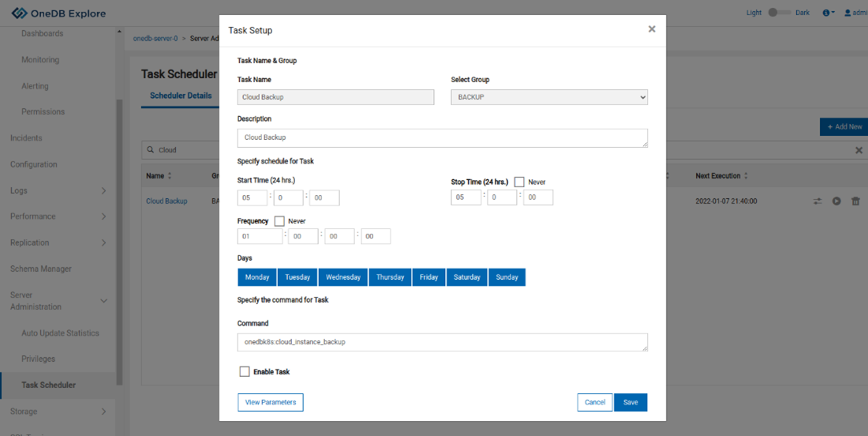Switch to the Scheduler Details tab
This screenshot has width=868, height=436.
point(181,96)
